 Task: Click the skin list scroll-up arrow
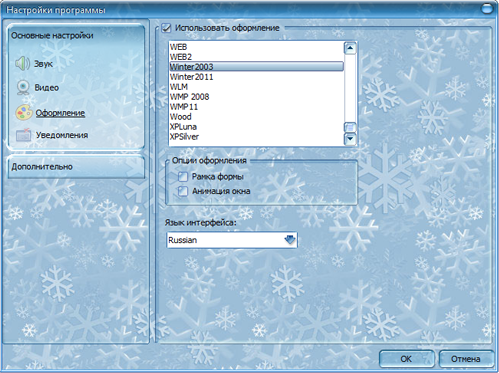pyautogui.click(x=350, y=48)
